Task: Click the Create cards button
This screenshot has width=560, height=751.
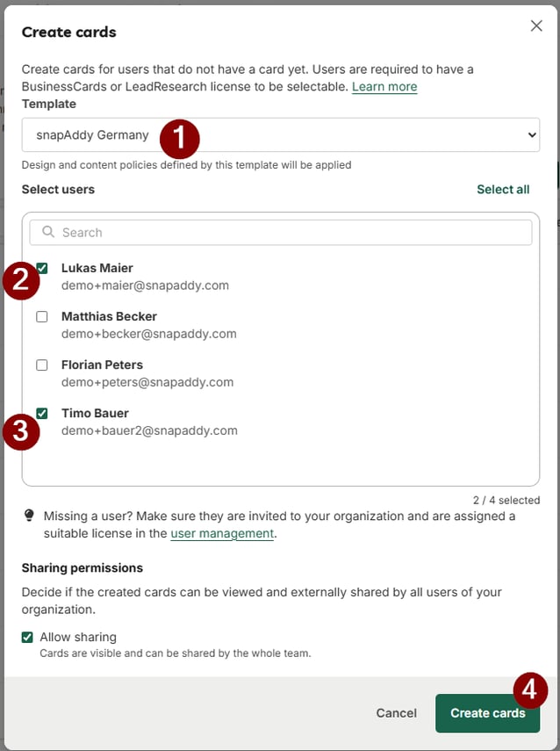Action: 487,713
